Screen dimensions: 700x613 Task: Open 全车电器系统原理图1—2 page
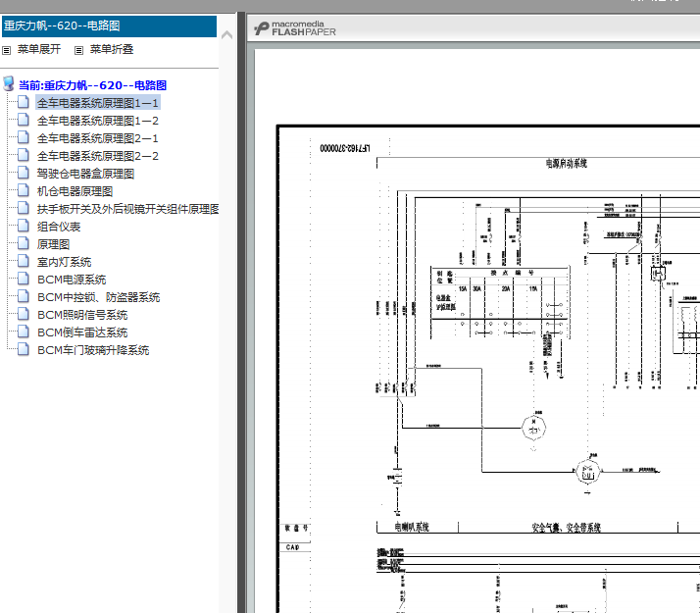point(97,121)
